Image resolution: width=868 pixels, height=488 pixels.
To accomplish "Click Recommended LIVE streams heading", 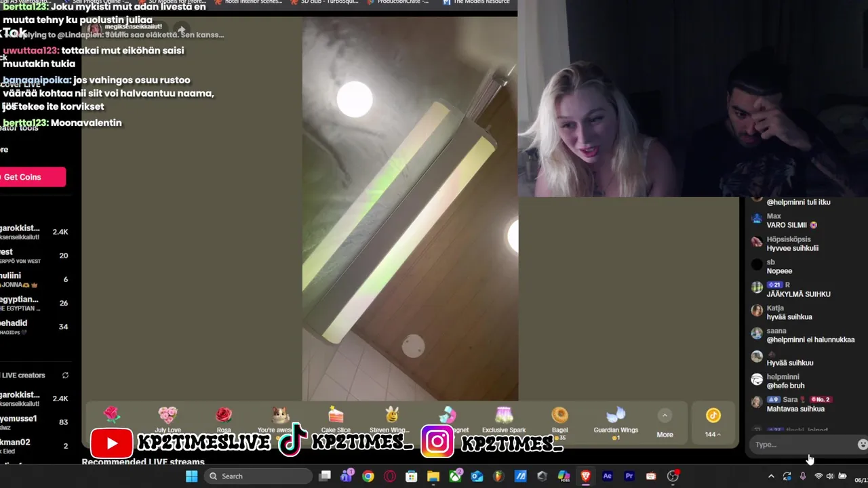I will 143,462.
